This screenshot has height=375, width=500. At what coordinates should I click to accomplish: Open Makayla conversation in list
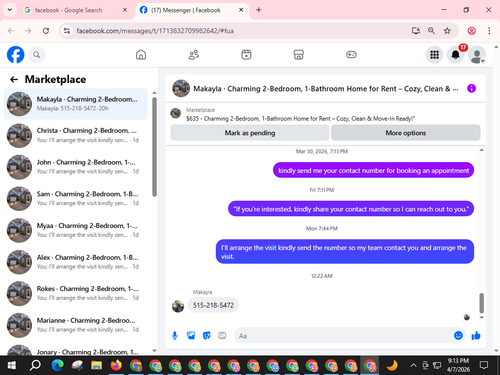pyautogui.click(x=75, y=104)
